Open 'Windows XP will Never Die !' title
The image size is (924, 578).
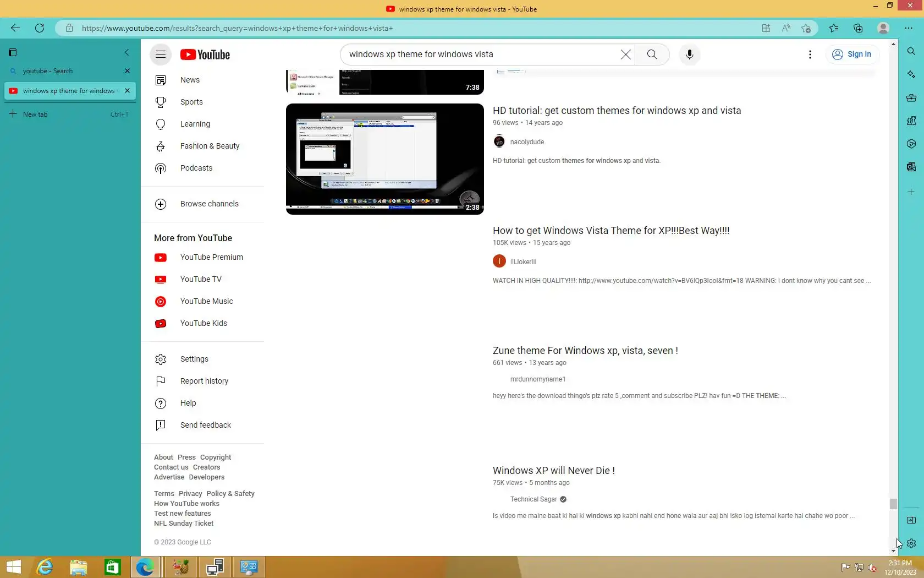point(554,471)
